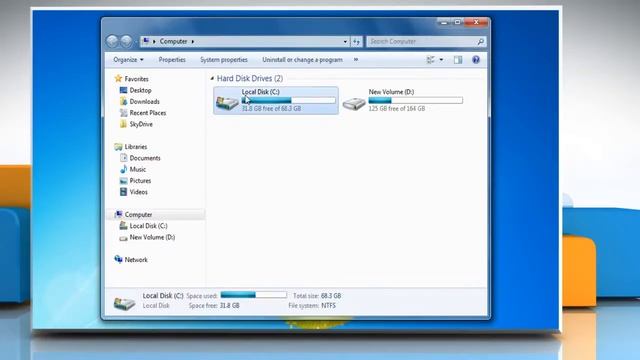Click the SkyDrive folder icon

[x=123, y=124]
